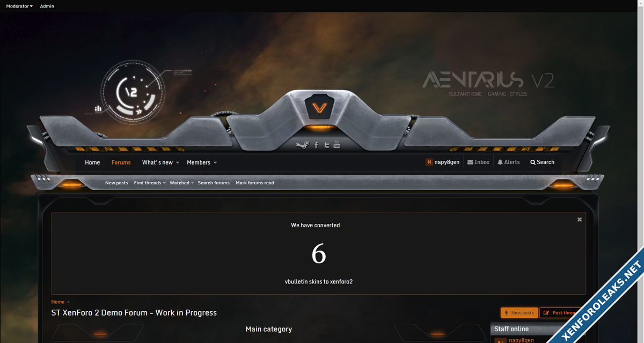Expand the Watched submenu

181,183
